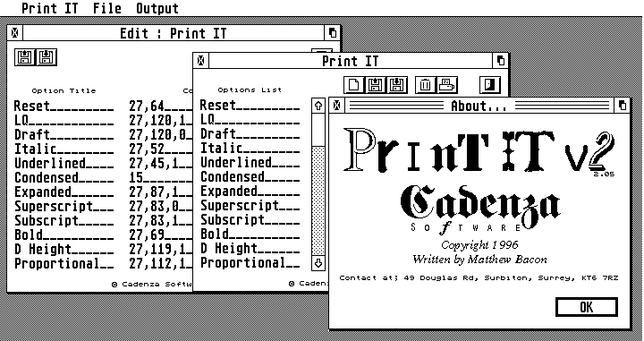Select LQ in the Print IT Options List
The height and width of the screenshot is (341, 644).
click(x=250, y=120)
